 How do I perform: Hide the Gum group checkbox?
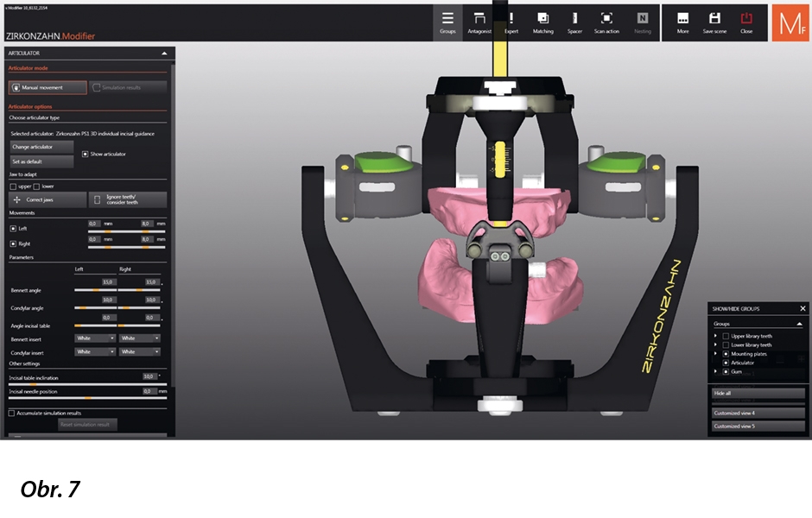[726, 371]
